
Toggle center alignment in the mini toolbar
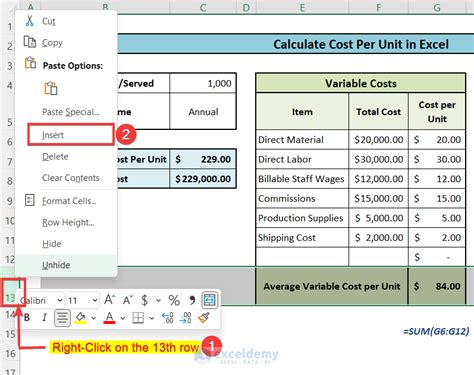(x=62, y=318)
